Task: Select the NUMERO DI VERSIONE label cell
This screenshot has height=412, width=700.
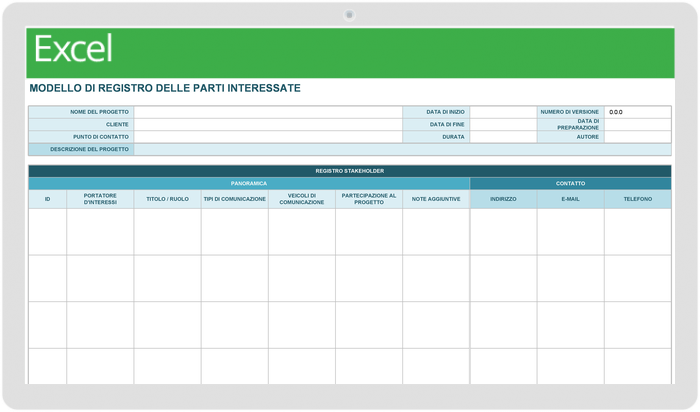Action: click(571, 112)
